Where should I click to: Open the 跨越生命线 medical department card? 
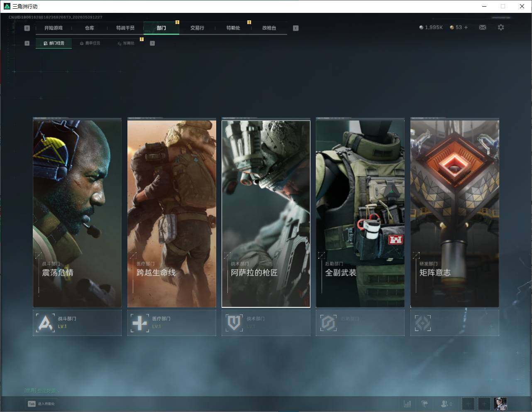[x=172, y=213]
